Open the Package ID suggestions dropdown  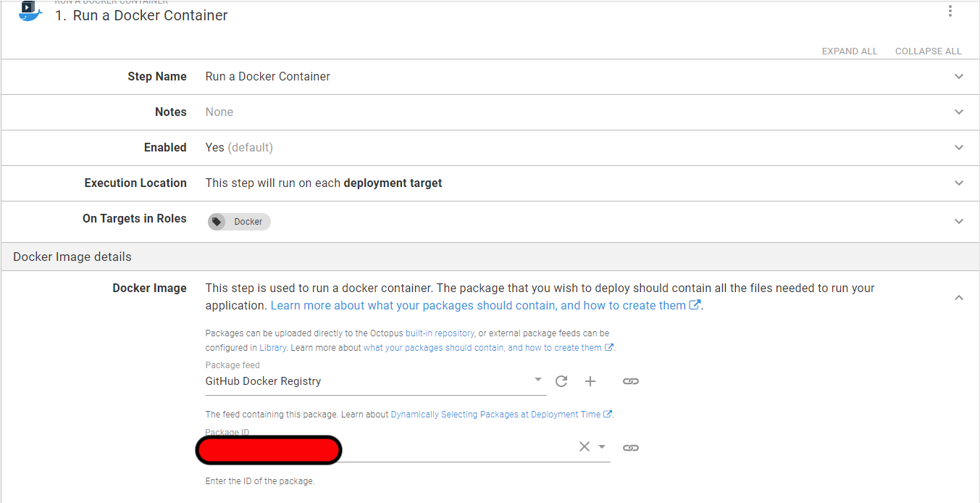(601, 446)
